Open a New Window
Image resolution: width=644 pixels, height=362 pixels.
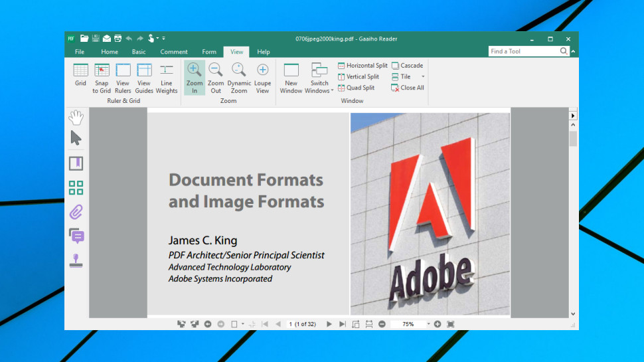(291, 78)
